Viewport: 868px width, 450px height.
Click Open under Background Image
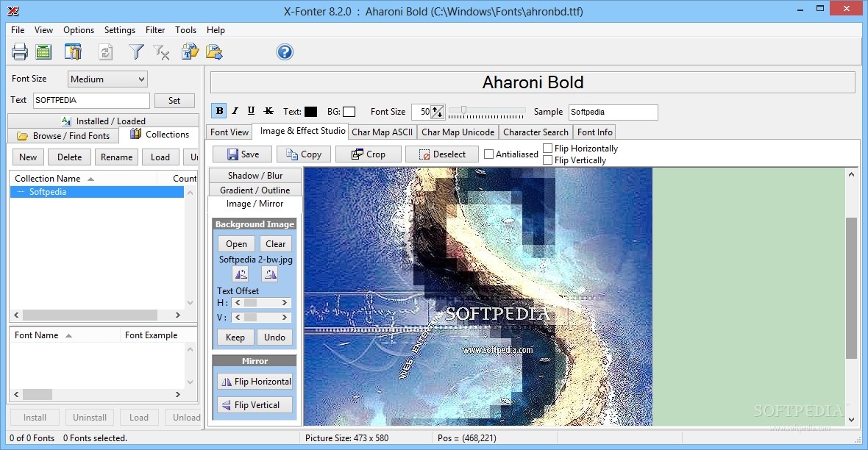point(236,244)
